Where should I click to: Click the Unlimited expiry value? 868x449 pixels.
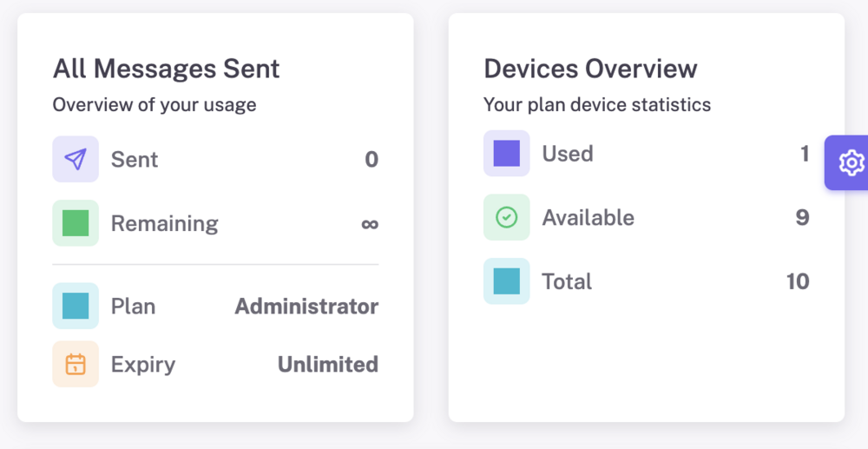coord(328,364)
